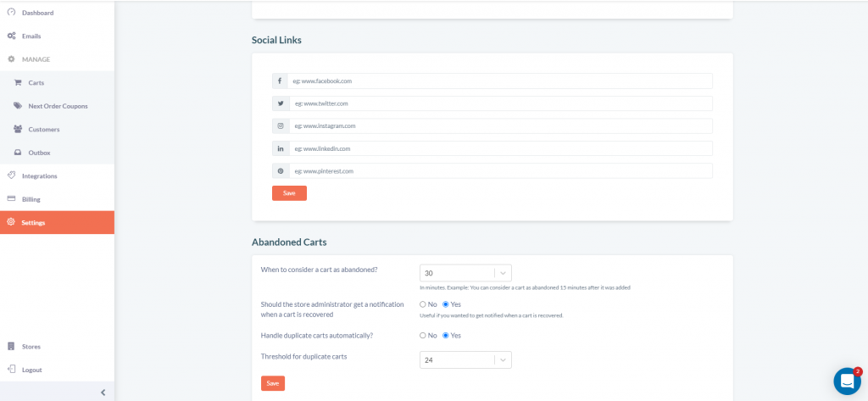The image size is (868, 401).
Task: Open the cart abandoned time dropdown
Action: pos(465,273)
